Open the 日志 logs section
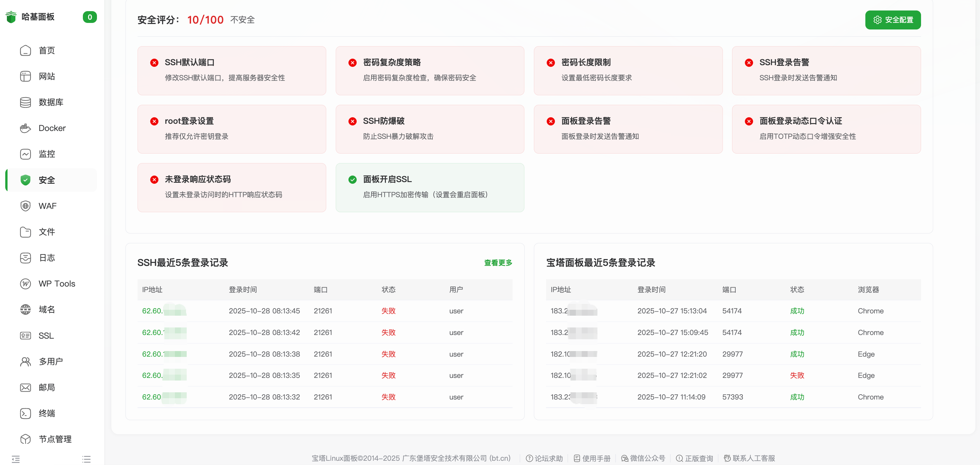 pyautogui.click(x=47, y=257)
